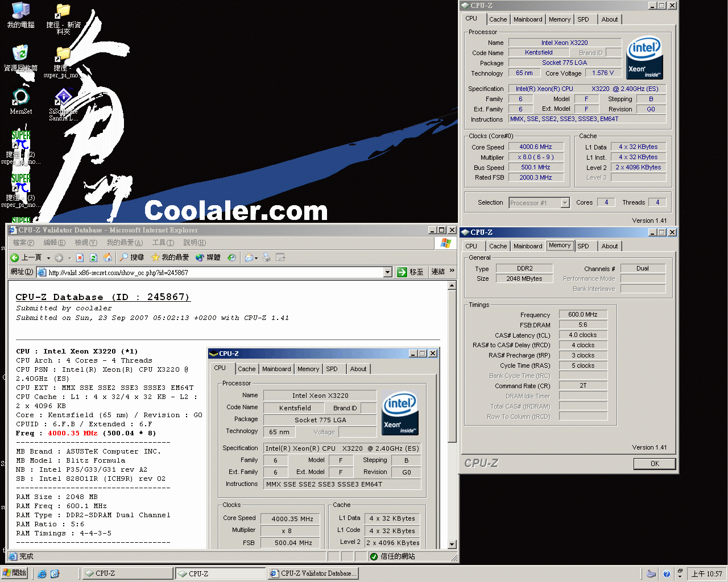Image resolution: width=728 pixels, height=582 pixels.
Task: Switch to second CPU-Z taskbar button
Action: coord(220,573)
